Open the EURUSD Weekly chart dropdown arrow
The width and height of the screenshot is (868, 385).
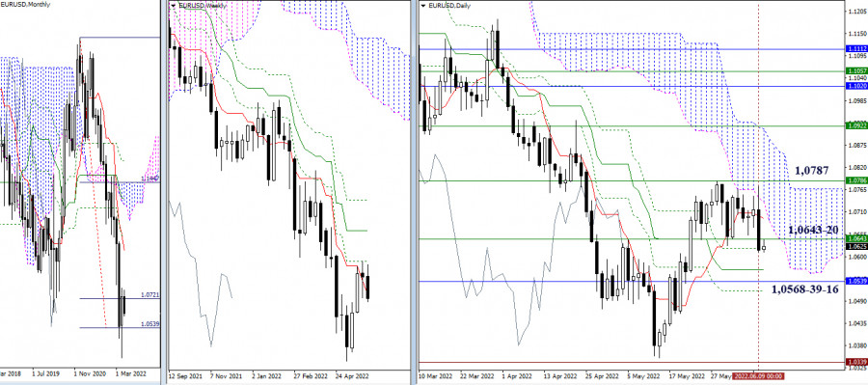[174, 5]
